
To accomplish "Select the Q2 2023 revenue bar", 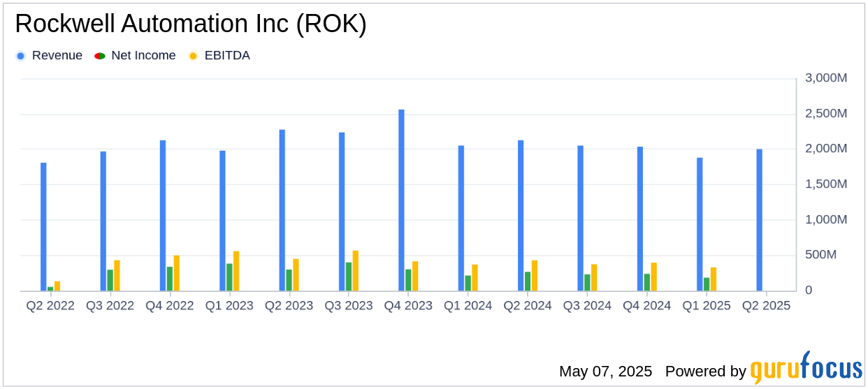I will pos(282,210).
